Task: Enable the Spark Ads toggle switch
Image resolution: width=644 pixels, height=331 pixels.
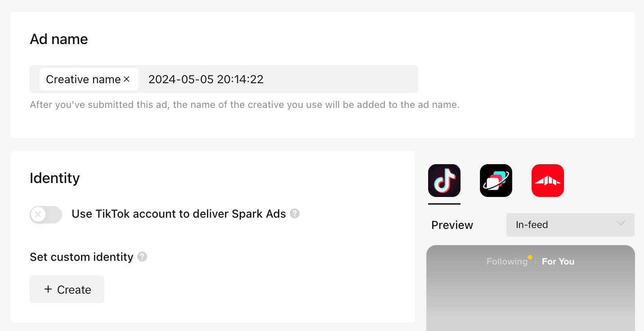Action: [46, 215]
